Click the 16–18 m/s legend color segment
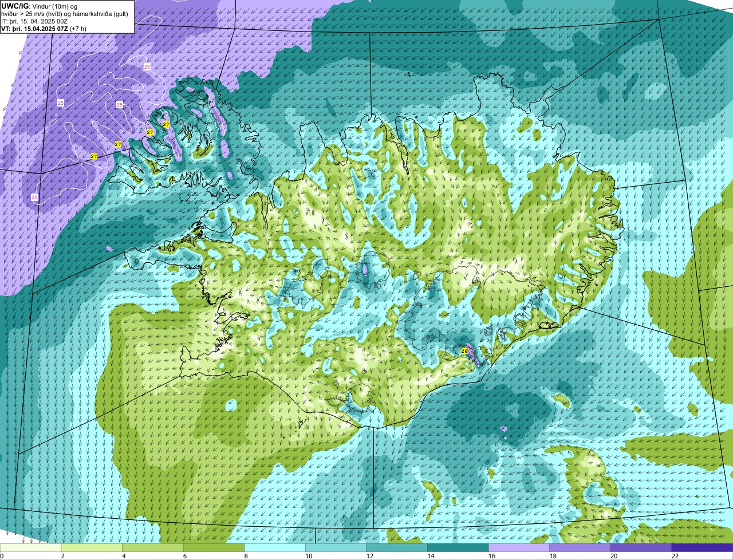The width and height of the screenshot is (733, 560). pos(519,548)
